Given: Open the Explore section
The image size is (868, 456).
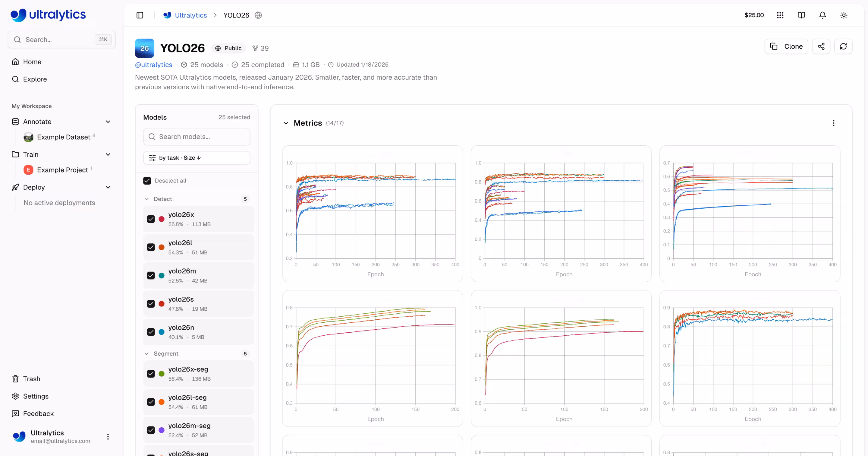Looking at the screenshot, I should point(35,79).
